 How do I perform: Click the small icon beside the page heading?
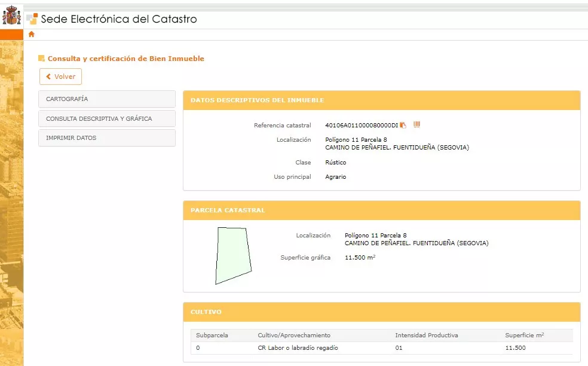[41, 59]
